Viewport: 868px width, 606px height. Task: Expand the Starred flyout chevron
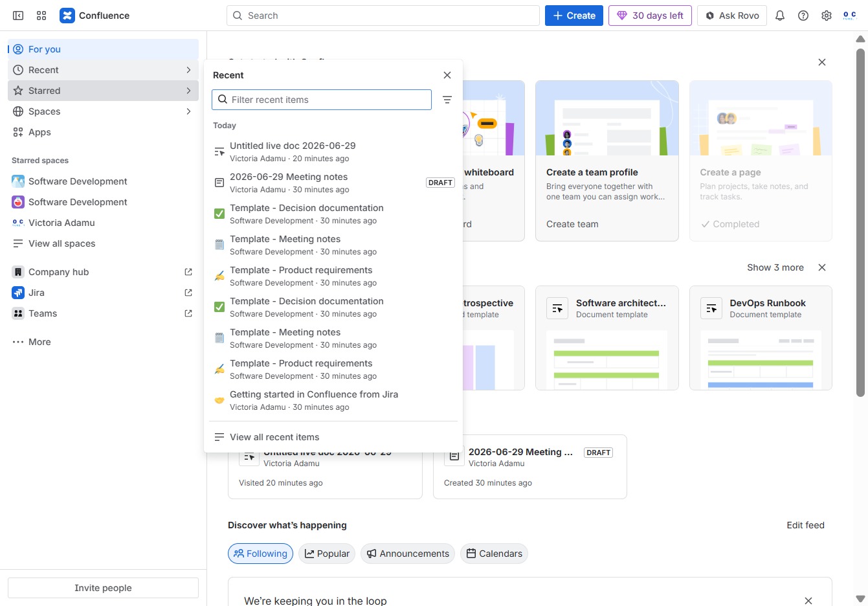point(188,91)
